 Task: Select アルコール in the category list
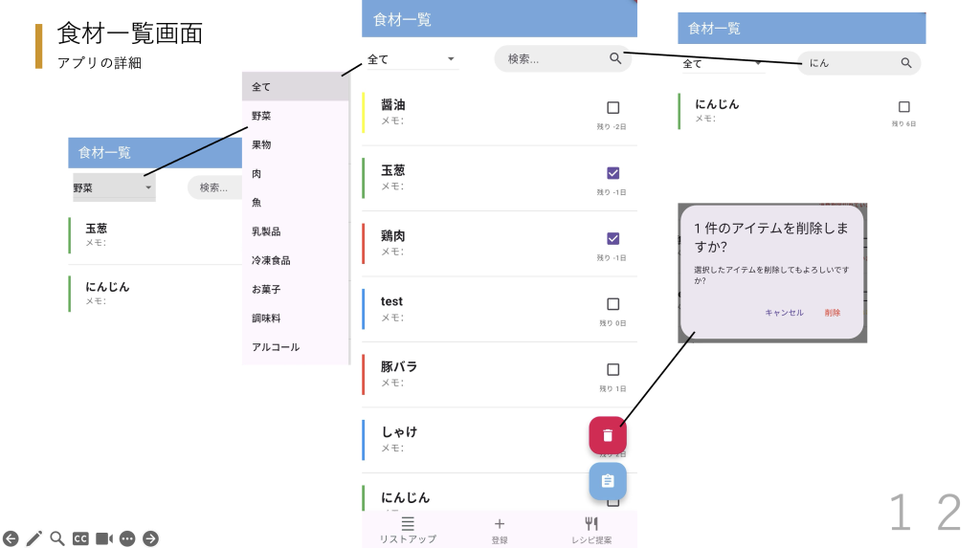point(276,347)
